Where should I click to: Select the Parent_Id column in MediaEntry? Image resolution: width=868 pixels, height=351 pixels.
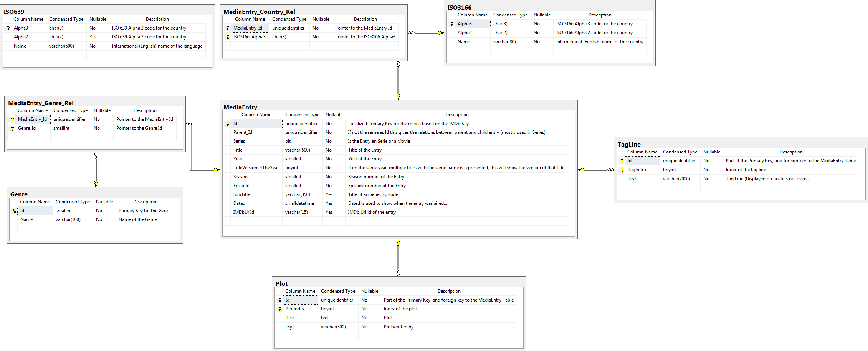243,132
